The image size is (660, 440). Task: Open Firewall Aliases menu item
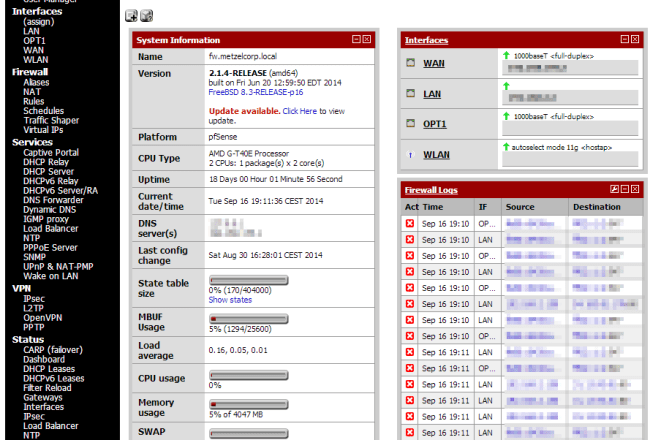(36, 82)
